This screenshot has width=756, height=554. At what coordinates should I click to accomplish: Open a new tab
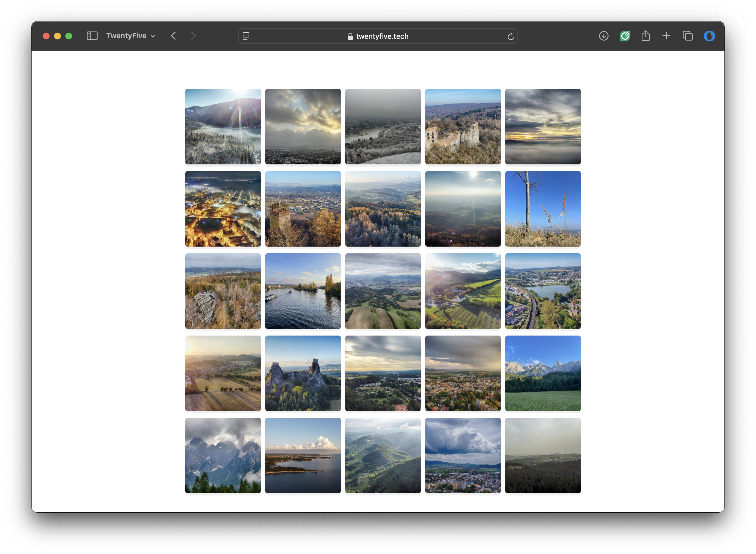coord(666,36)
